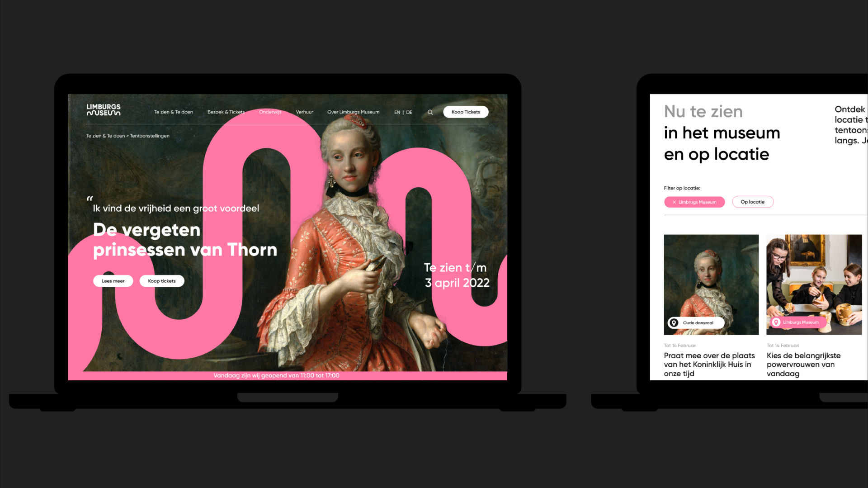Go to the Verhuur menu item
868x488 pixels.
(304, 112)
